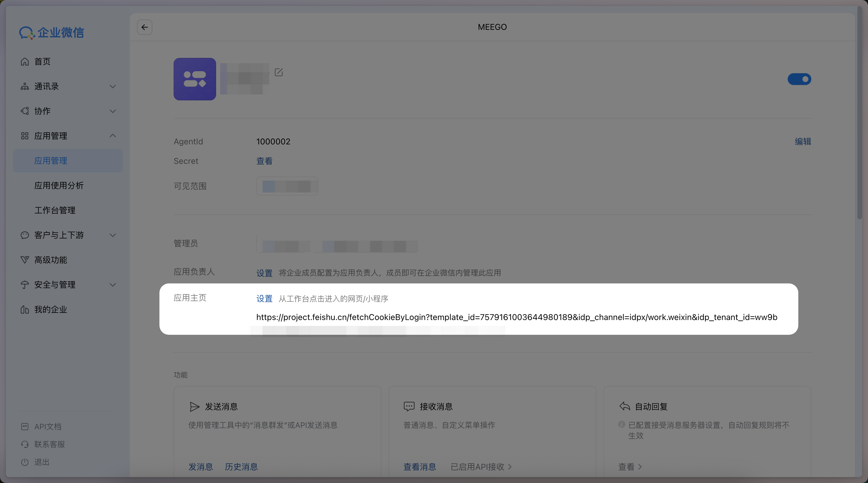Click the chat icon beside 客户与上下游

tap(25, 235)
